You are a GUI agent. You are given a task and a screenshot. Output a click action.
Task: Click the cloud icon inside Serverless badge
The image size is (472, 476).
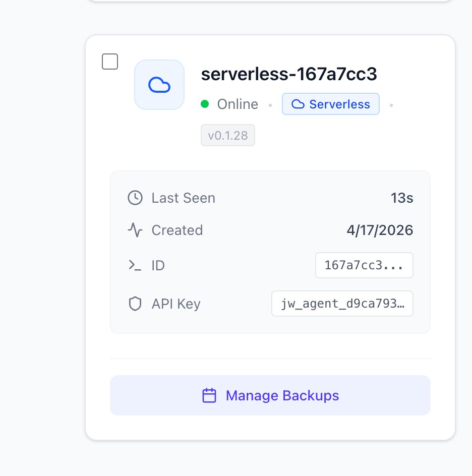(298, 104)
